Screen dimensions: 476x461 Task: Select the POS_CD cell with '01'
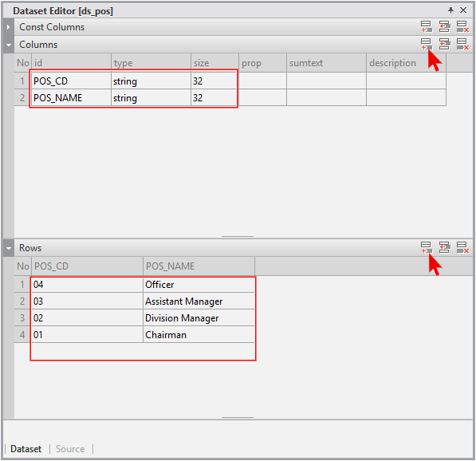(x=87, y=334)
